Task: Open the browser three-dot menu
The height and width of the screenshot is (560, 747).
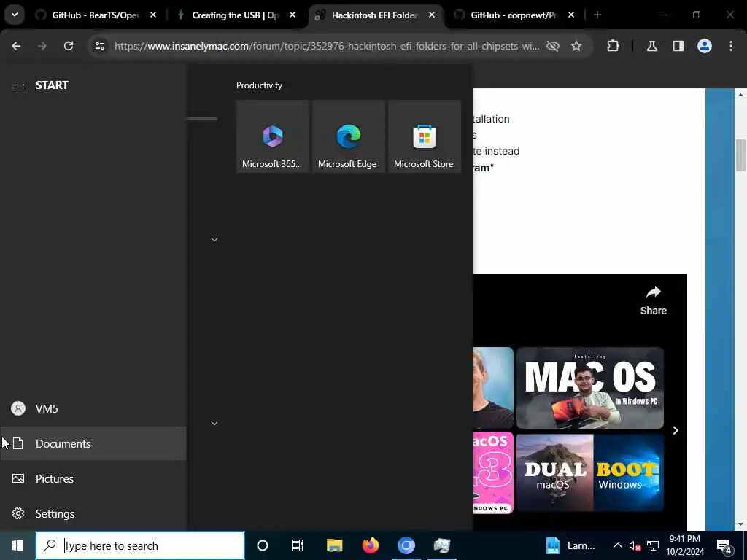Action: tap(731, 46)
